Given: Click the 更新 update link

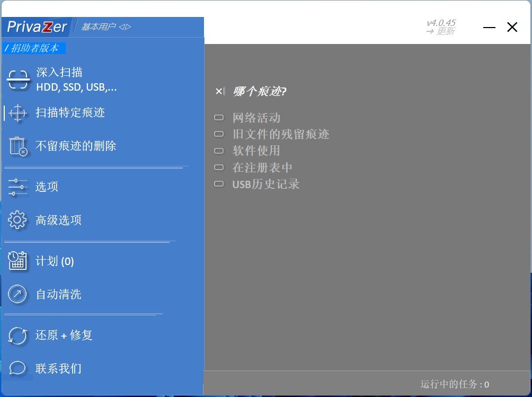Looking at the screenshot, I should 440,32.
